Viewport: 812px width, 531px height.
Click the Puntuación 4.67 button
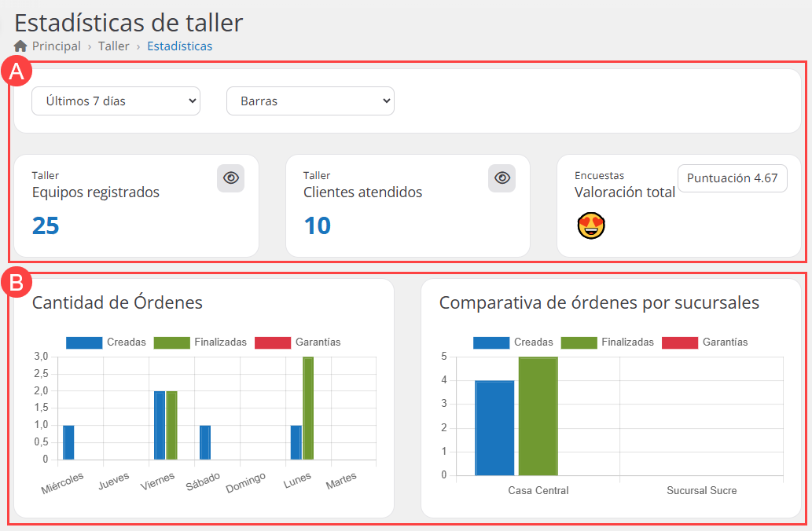click(732, 178)
